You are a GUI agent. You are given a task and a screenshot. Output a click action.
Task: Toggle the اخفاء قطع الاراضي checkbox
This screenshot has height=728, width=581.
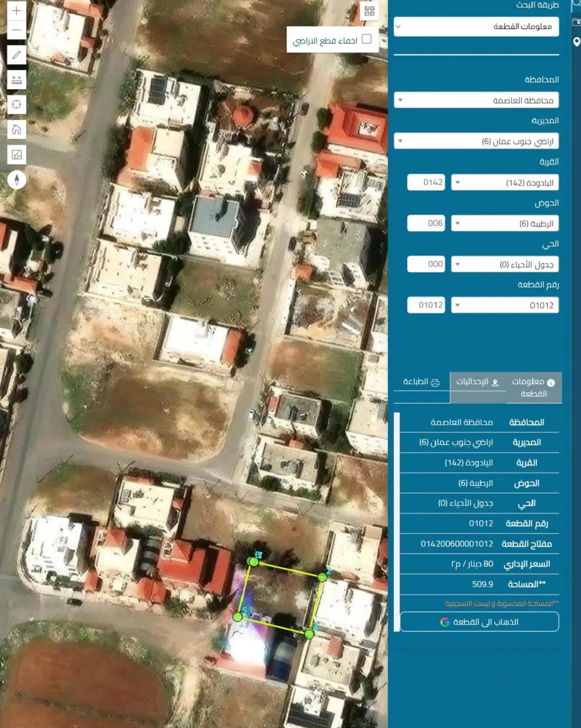click(x=367, y=39)
